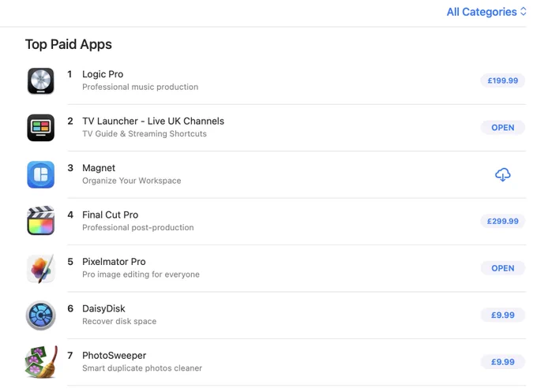Image resolution: width=537 pixels, height=392 pixels.
Task: Select the DaisyDisk title
Action: (103, 308)
